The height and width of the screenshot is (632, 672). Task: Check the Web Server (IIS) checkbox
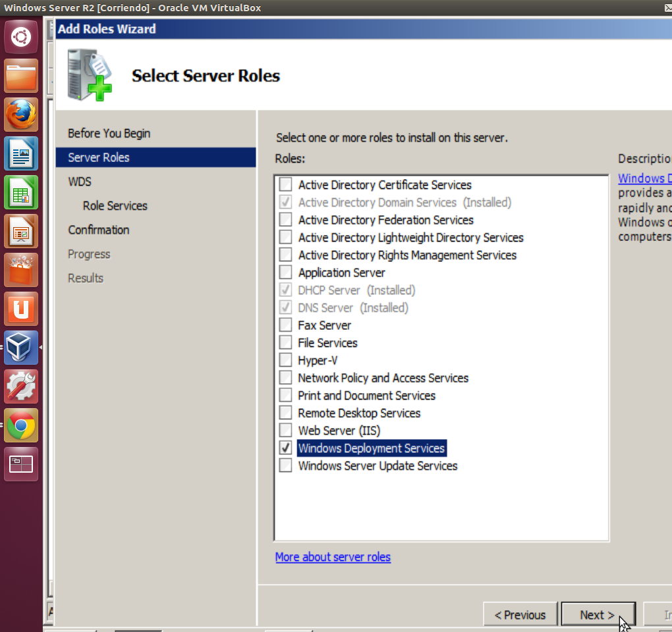coord(285,431)
